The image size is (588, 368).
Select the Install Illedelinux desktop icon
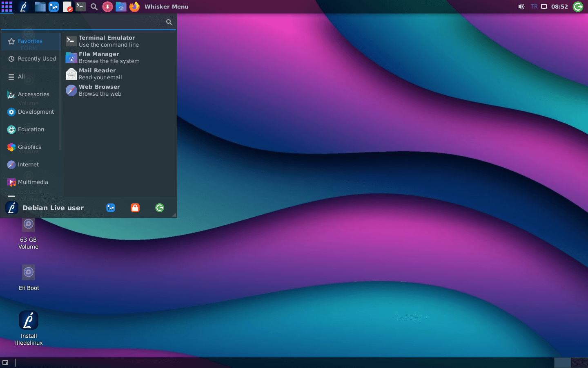29,328
